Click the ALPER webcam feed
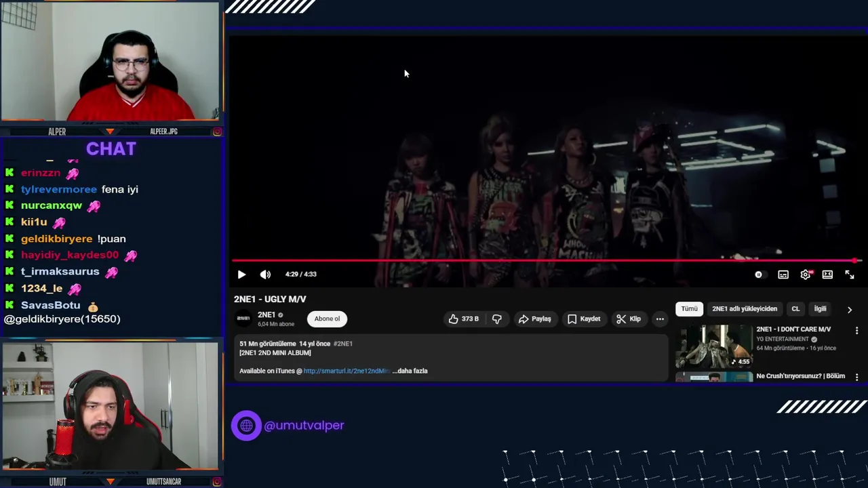 pyautogui.click(x=110, y=62)
